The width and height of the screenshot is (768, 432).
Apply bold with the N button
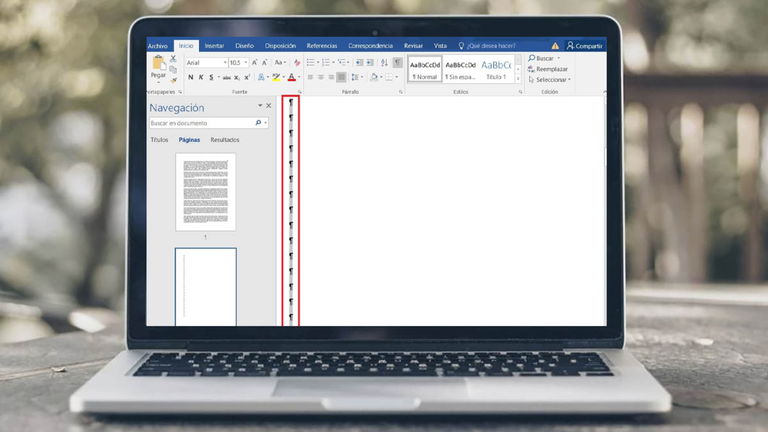click(x=190, y=77)
